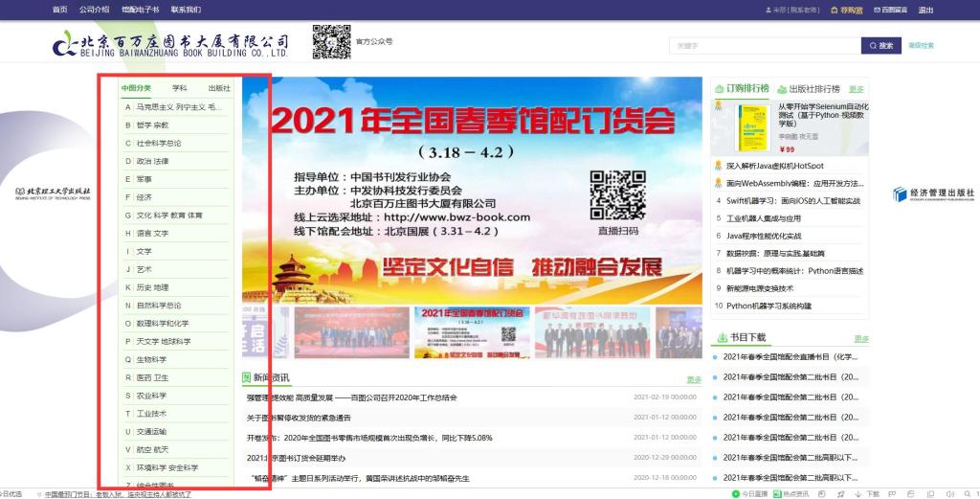The image size is (980, 499).
Task: Select the 出版社排行榜 ranking tab
Action: pos(814,89)
